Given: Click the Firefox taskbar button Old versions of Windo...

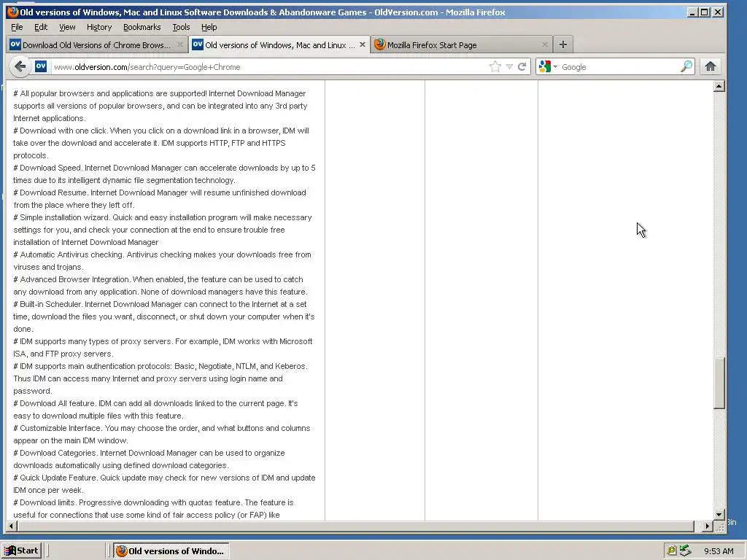Looking at the screenshot, I should 171,551.
